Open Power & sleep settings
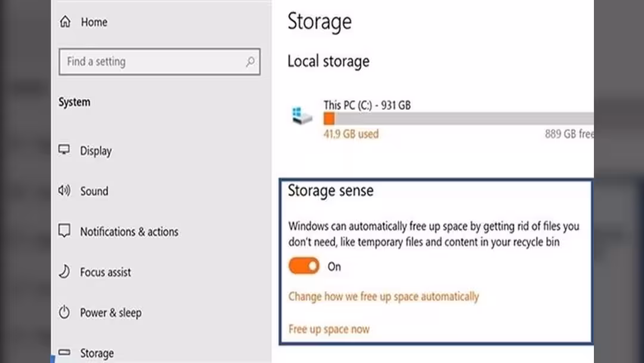 [x=111, y=313]
